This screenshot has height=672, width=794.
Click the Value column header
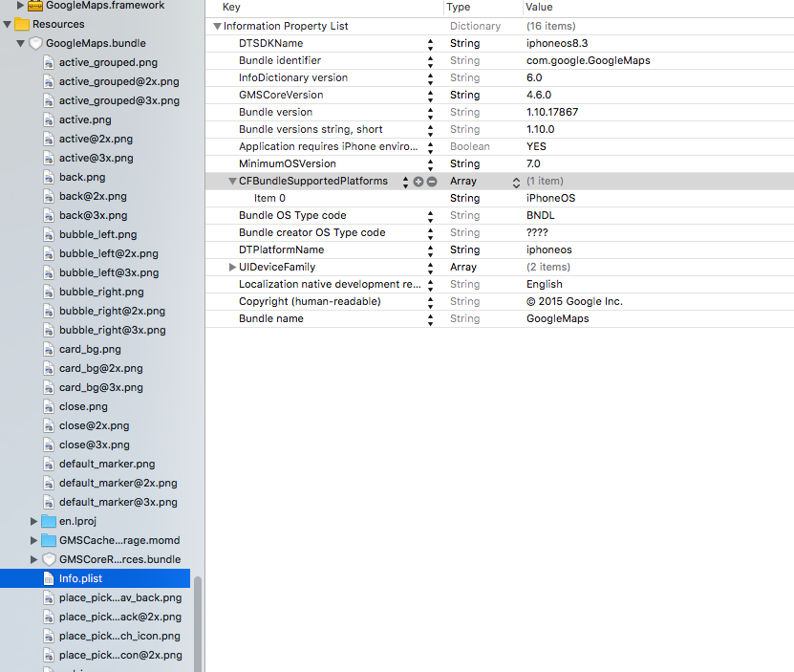[x=539, y=8]
